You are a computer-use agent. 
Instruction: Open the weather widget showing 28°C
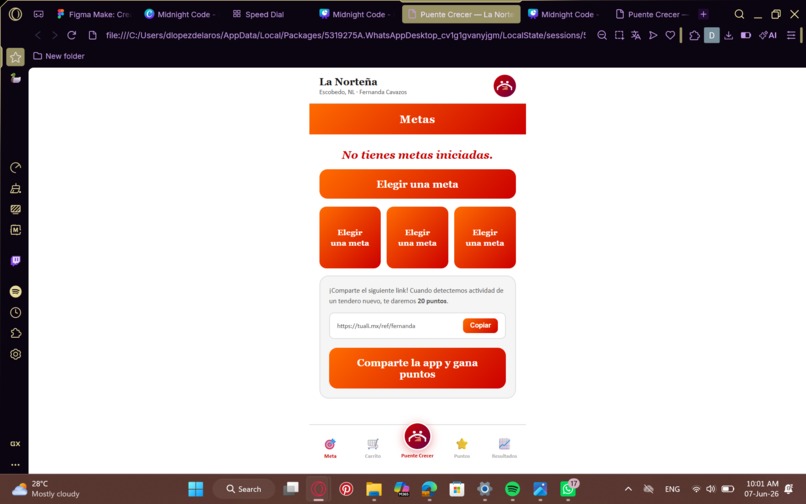point(46,489)
